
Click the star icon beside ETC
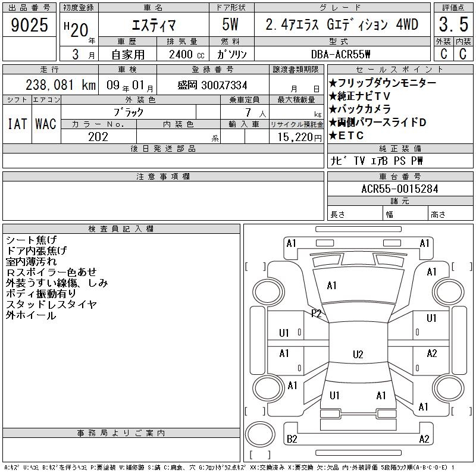pos(333,136)
